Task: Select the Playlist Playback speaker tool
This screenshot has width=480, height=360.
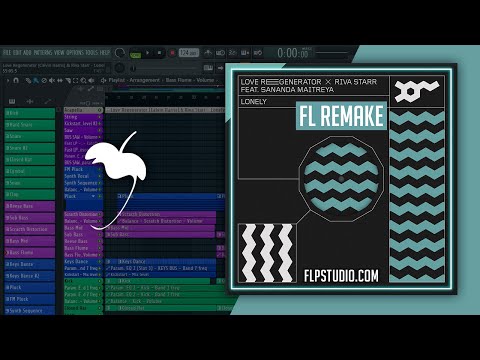Action: click(91, 80)
